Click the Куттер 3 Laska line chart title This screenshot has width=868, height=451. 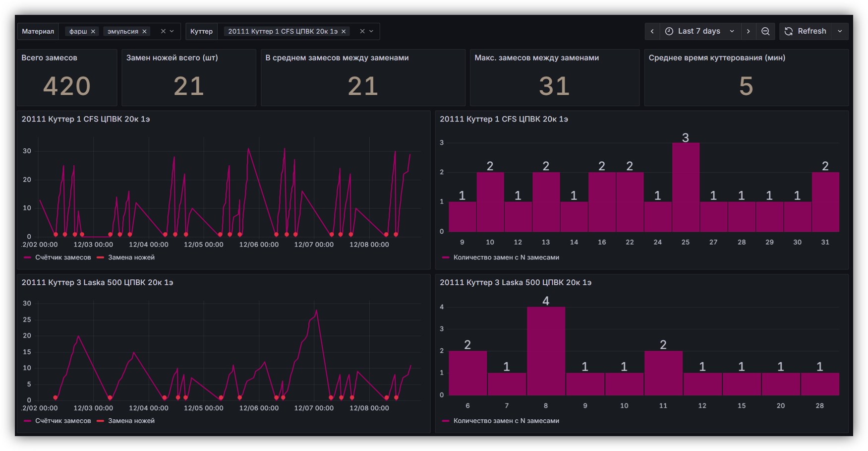point(97,282)
